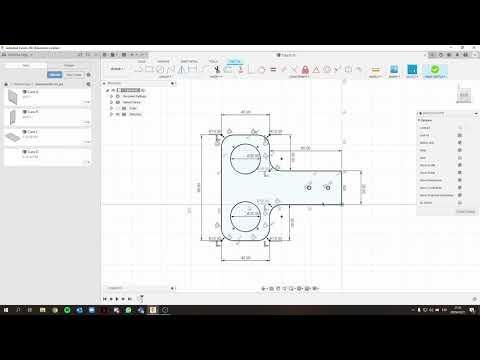
Task: Click the Data Panel settings gear
Action: [x=89, y=75]
